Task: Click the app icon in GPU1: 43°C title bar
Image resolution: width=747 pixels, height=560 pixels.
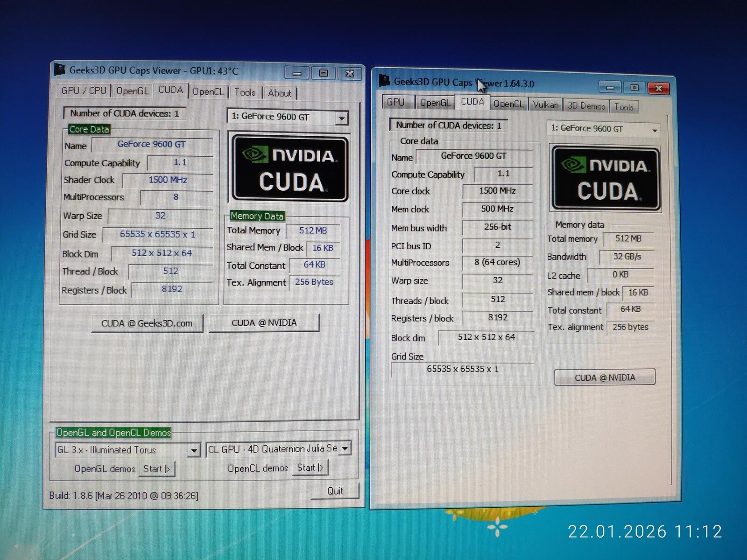Action: tap(59, 70)
